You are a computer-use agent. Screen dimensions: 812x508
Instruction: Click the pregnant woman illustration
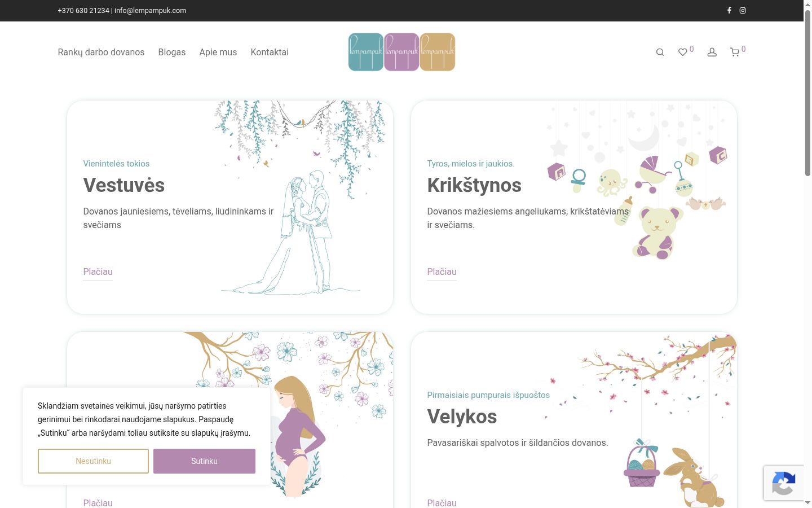[298, 436]
